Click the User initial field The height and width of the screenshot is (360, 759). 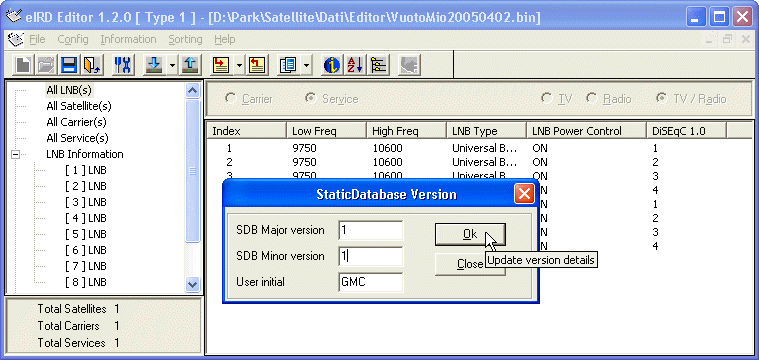pos(371,282)
